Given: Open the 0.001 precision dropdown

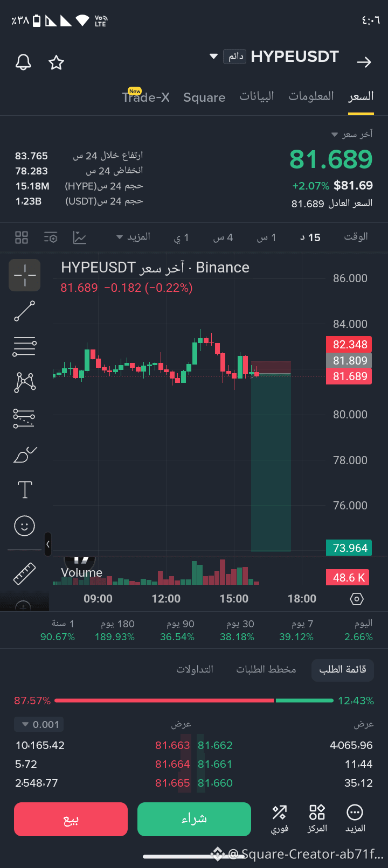Looking at the screenshot, I should (39, 725).
